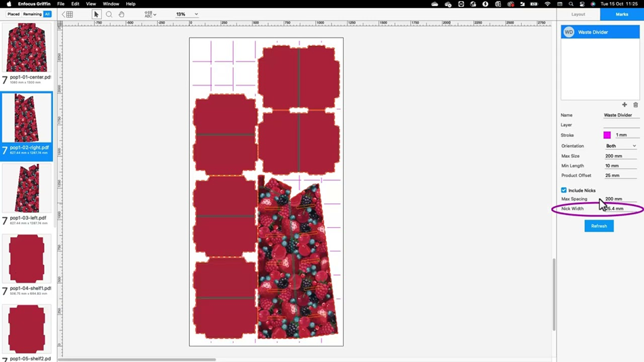Activate the magnifier zoom tool

[x=108, y=14]
